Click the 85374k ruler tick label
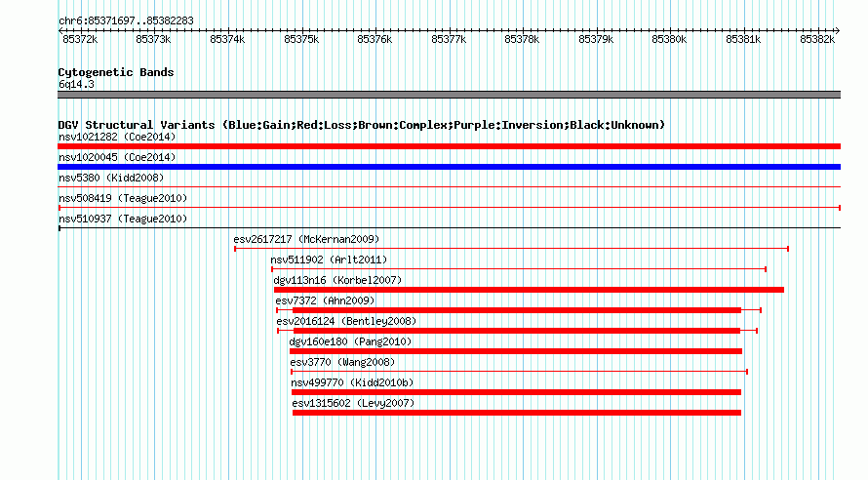 227,39
